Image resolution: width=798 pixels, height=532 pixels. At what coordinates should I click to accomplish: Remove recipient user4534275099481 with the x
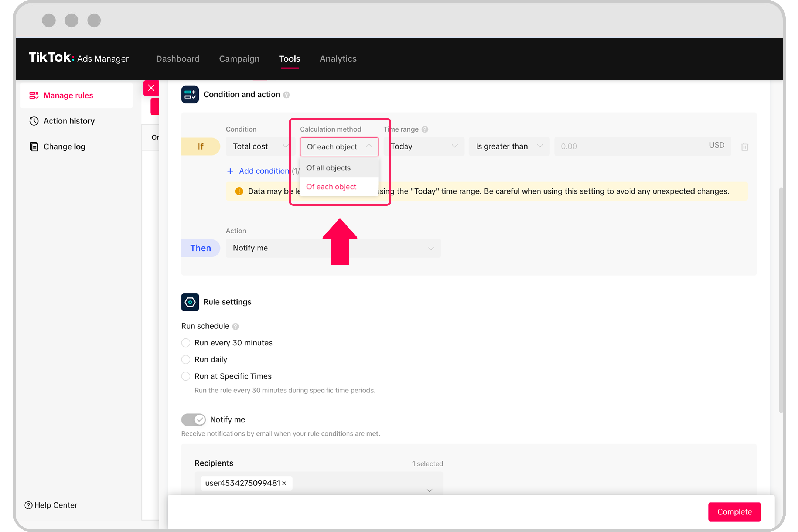click(x=284, y=483)
